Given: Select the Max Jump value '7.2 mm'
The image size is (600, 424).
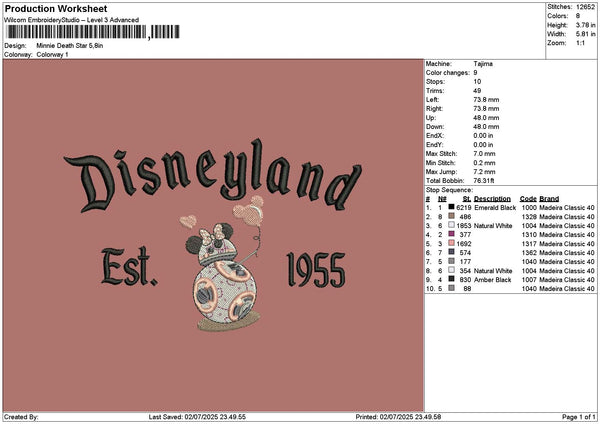Looking at the screenshot, I should (x=484, y=172).
